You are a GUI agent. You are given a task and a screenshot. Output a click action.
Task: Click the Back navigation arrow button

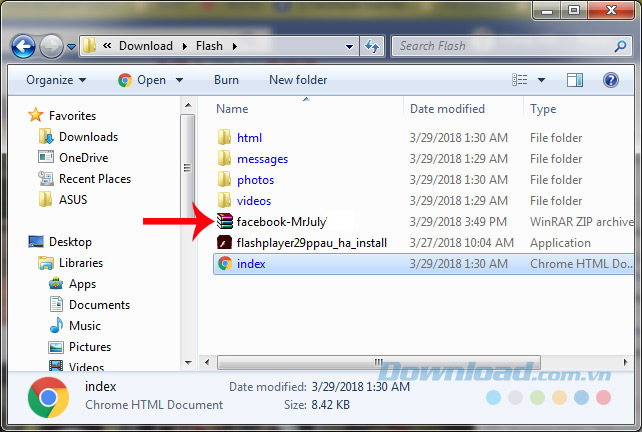click(23, 46)
